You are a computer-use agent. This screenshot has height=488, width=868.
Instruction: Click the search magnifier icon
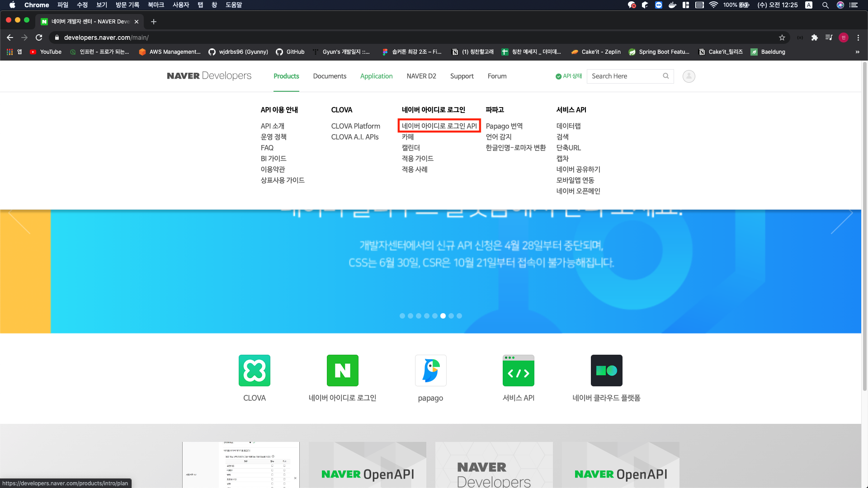click(x=666, y=76)
